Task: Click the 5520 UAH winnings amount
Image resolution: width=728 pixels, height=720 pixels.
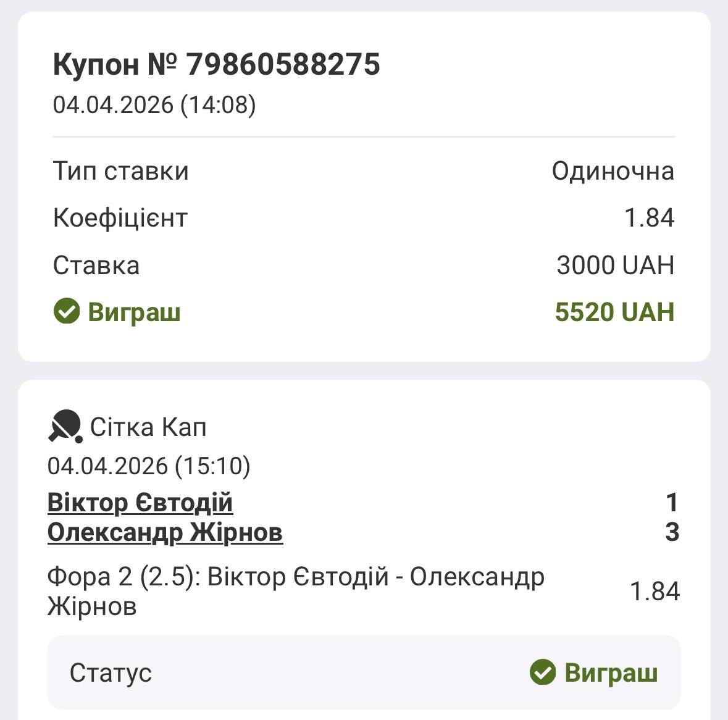Action: (x=614, y=312)
